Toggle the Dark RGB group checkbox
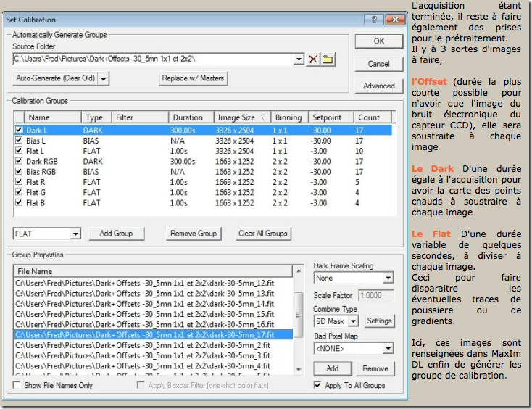This screenshot has height=409, width=532. pyautogui.click(x=19, y=161)
